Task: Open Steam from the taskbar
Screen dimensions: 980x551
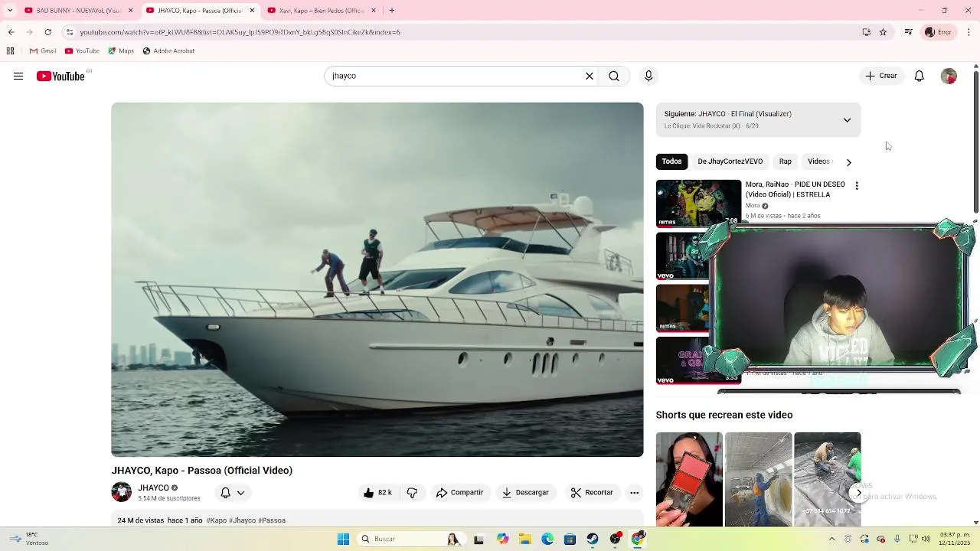Action: [x=593, y=540]
